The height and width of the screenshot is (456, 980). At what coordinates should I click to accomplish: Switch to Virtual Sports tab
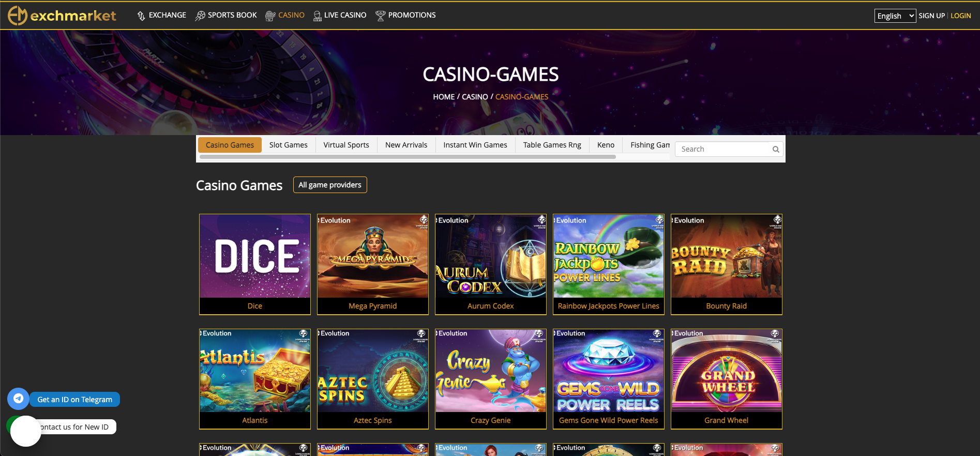tap(346, 145)
